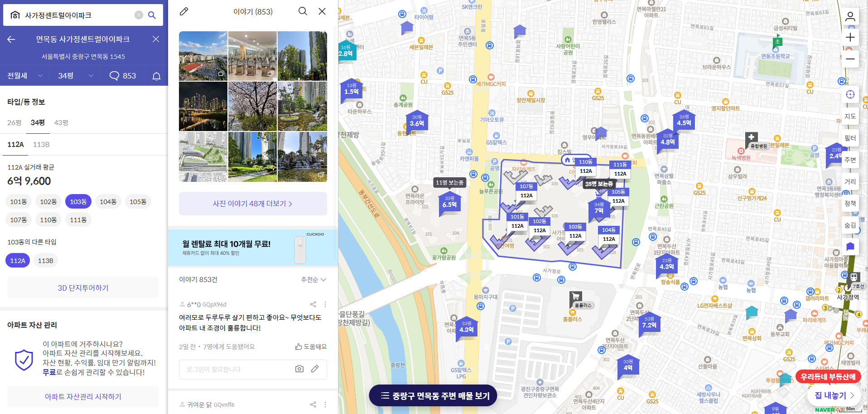Click the 숨김 hide button
Screen dimensions: 868x414
(850, 225)
